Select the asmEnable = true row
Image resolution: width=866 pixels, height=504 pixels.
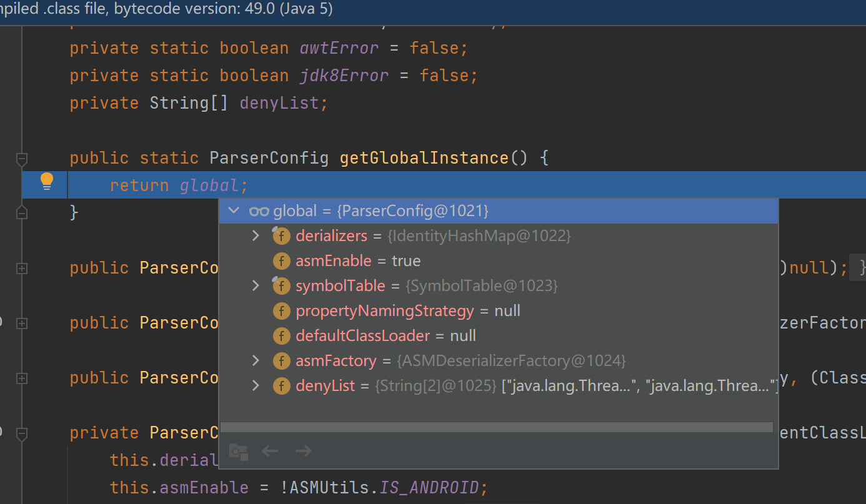tap(499, 261)
